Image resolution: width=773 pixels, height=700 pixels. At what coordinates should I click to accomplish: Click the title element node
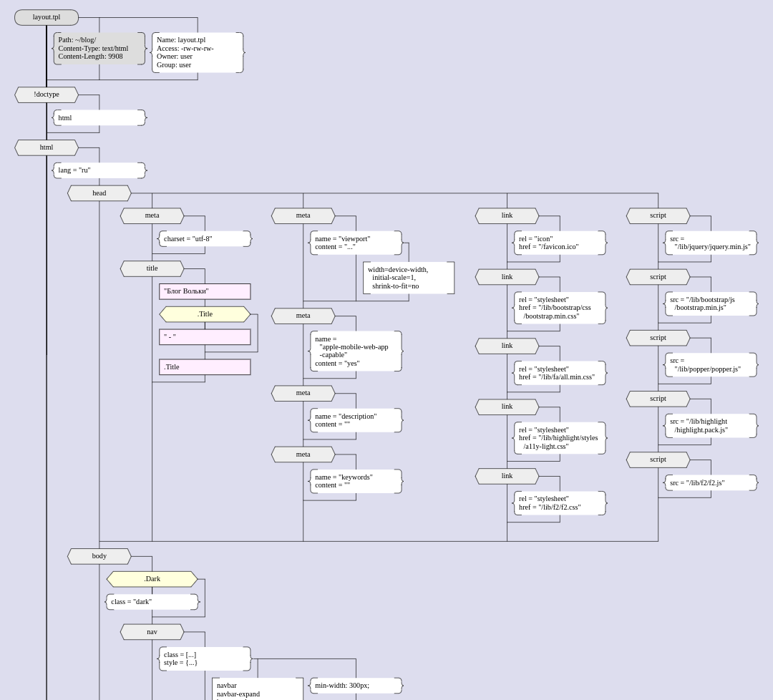click(152, 268)
